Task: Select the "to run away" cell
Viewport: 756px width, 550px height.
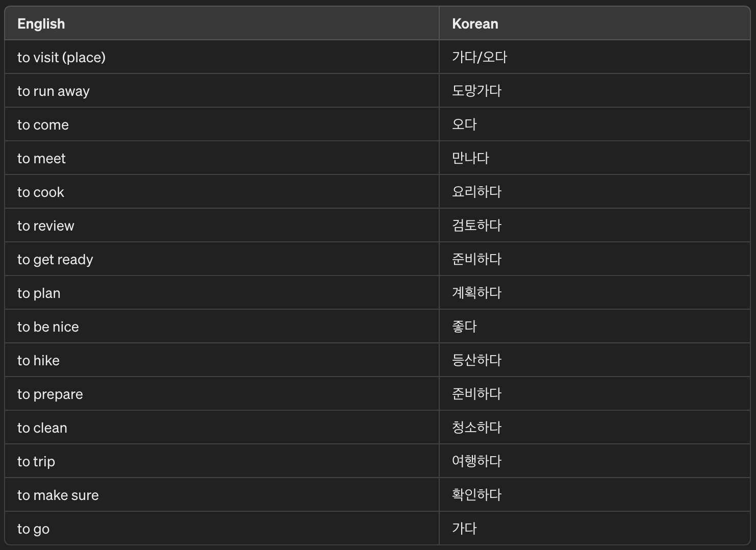Action: pyautogui.click(x=54, y=91)
